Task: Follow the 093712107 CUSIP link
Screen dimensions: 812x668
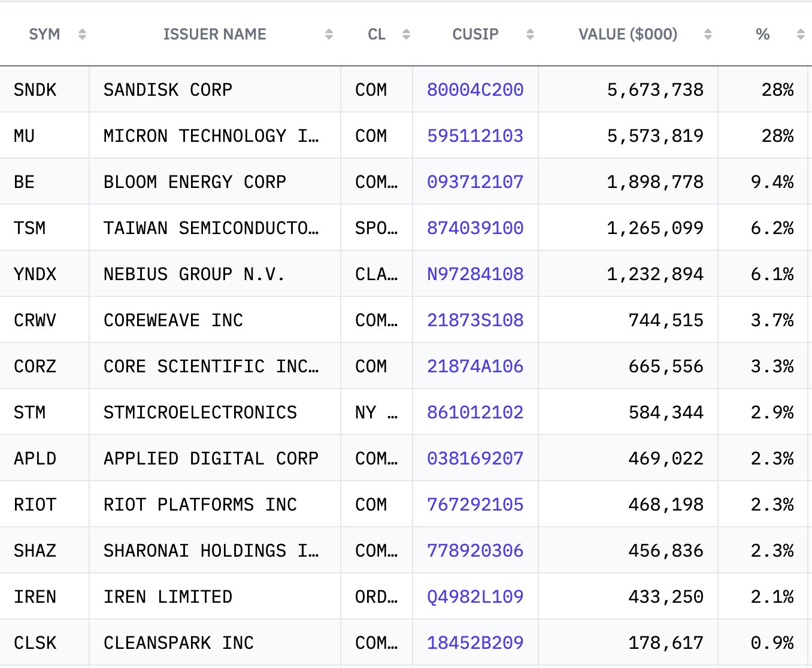Action: pos(475,182)
